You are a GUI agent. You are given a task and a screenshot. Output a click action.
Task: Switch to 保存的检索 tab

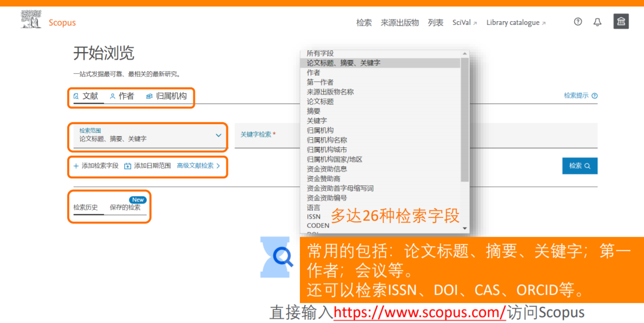coord(125,208)
